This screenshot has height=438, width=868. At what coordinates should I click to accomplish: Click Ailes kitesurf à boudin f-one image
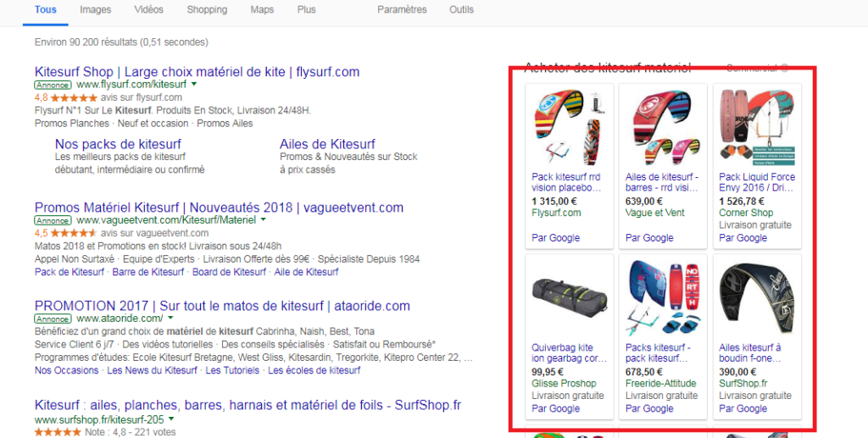(x=756, y=298)
